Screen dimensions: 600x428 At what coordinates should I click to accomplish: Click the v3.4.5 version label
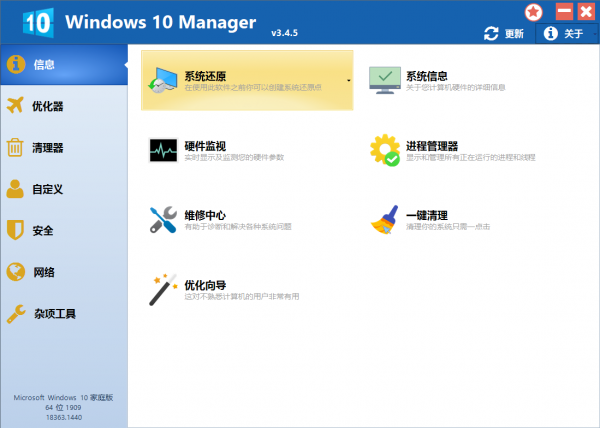tap(284, 33)
